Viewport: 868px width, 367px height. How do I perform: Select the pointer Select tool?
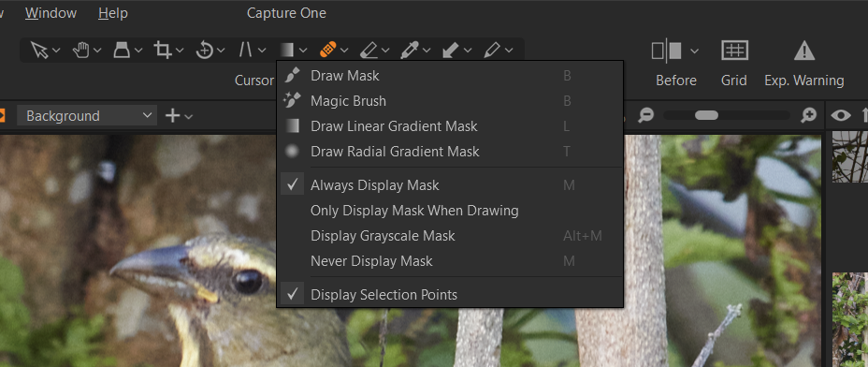tap(38, 50)
